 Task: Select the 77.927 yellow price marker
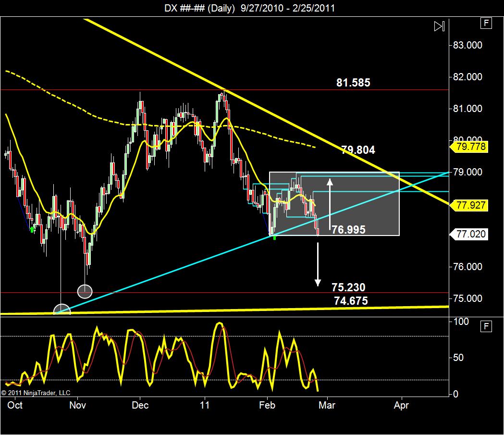[469, 205]
